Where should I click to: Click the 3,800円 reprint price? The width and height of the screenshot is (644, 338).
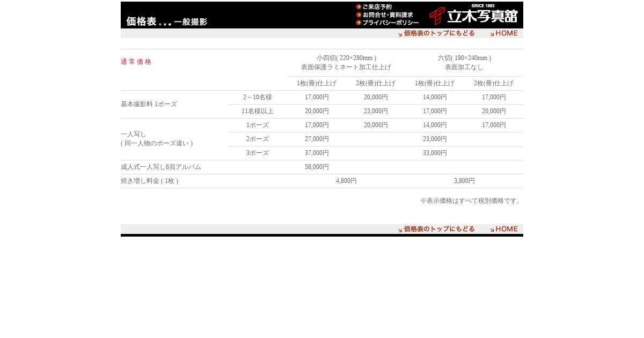point(464,181)
